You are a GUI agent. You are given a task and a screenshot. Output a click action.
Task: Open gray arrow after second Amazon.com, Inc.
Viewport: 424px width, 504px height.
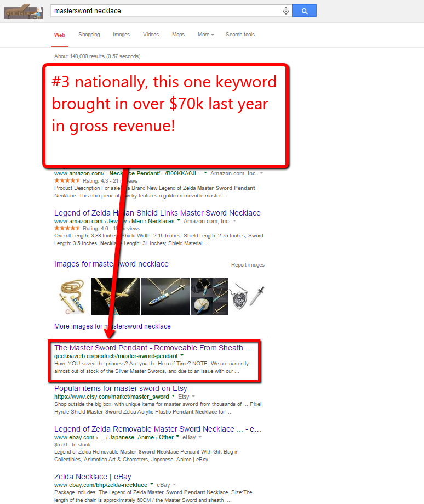[234, 220]
